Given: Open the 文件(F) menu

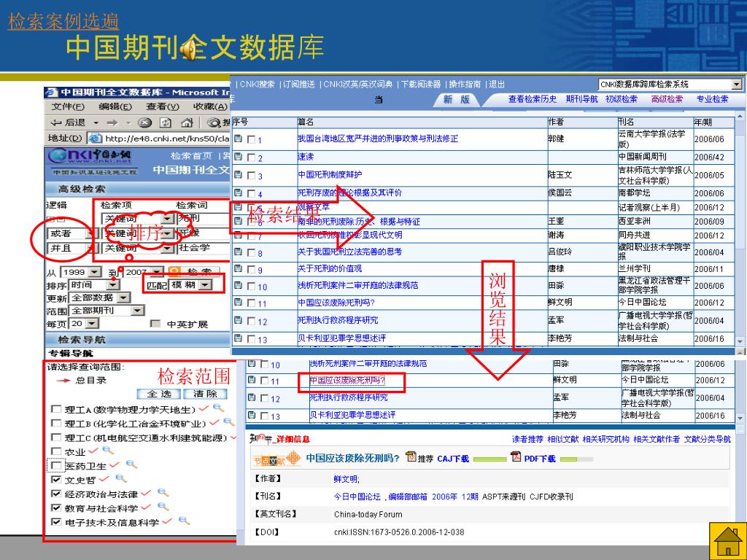Looking at the screenshot, I should click(x=68, y=106).
